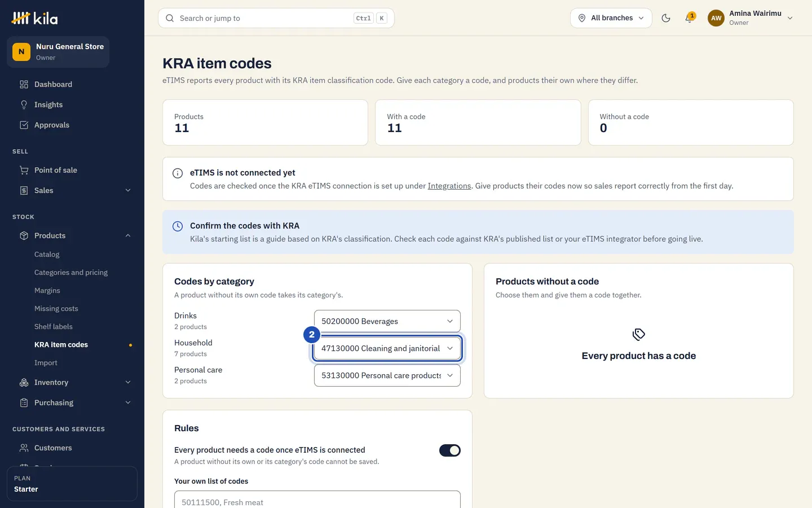Open the Dashboard icon in sidebar

[x=24, y=84]
